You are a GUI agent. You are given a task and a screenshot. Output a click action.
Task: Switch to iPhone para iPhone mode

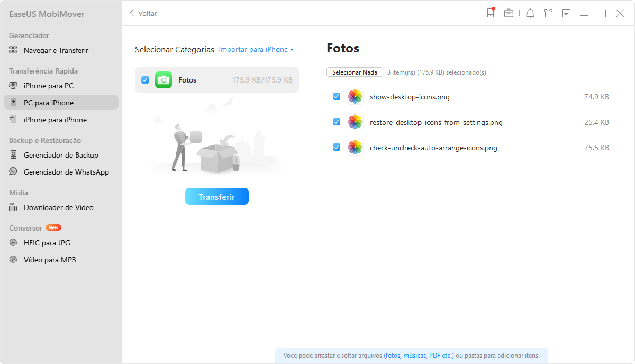[55, 120]
